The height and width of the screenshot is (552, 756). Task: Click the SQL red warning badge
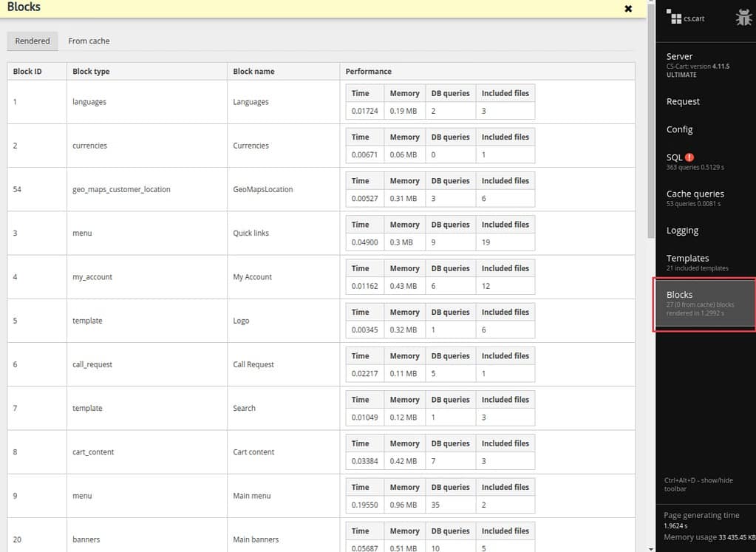point(689,157)
